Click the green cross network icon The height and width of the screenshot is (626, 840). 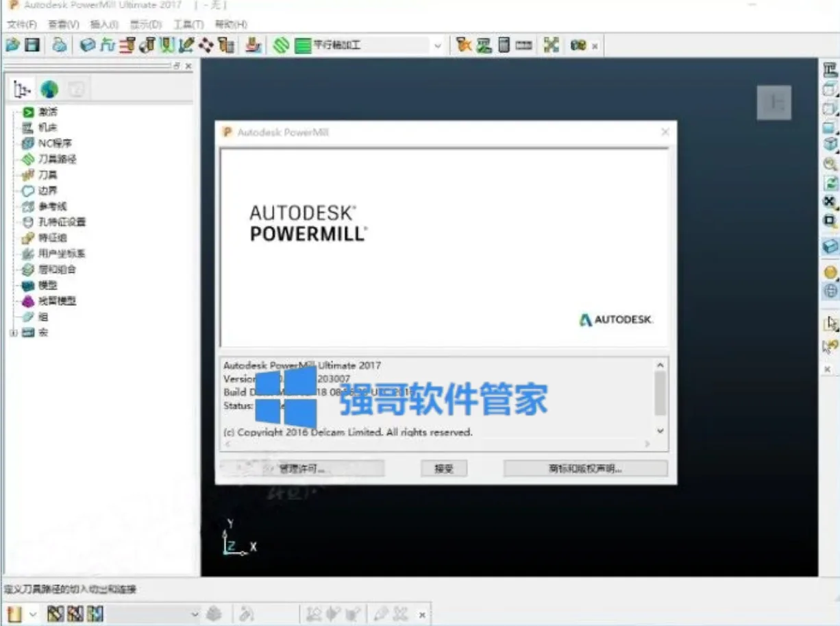coord(551,45)
